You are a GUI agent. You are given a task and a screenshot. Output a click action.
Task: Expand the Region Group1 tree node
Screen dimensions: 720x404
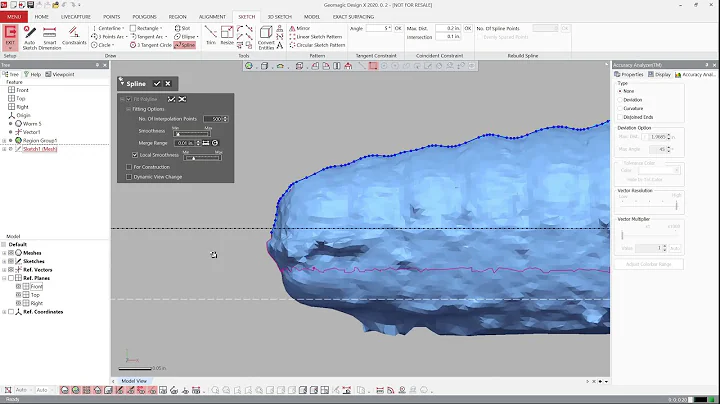coord(4,140)
